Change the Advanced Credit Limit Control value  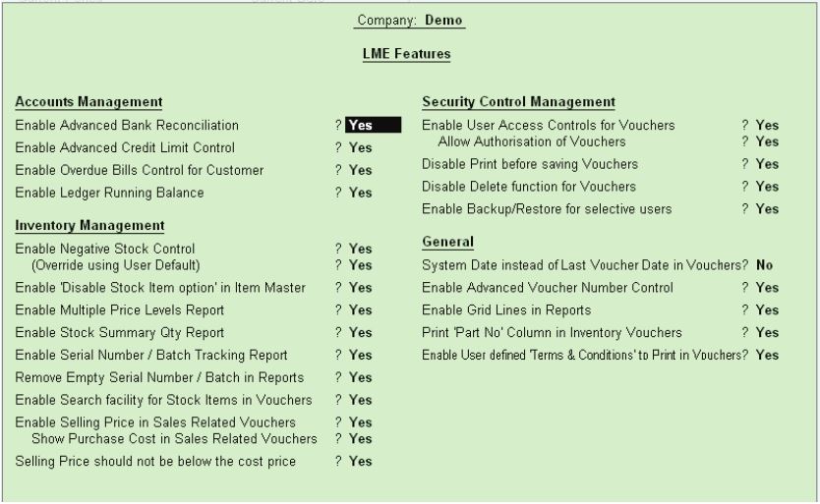tap(361, 148)
